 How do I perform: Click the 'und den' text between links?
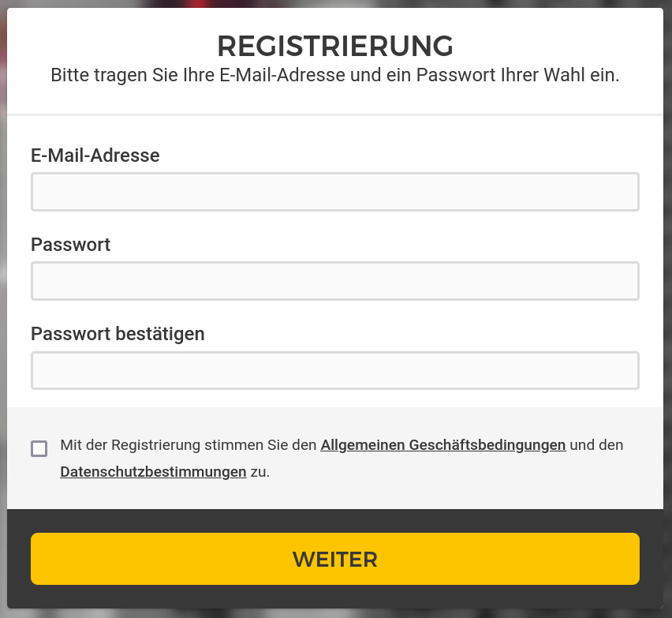pos(596,445)
